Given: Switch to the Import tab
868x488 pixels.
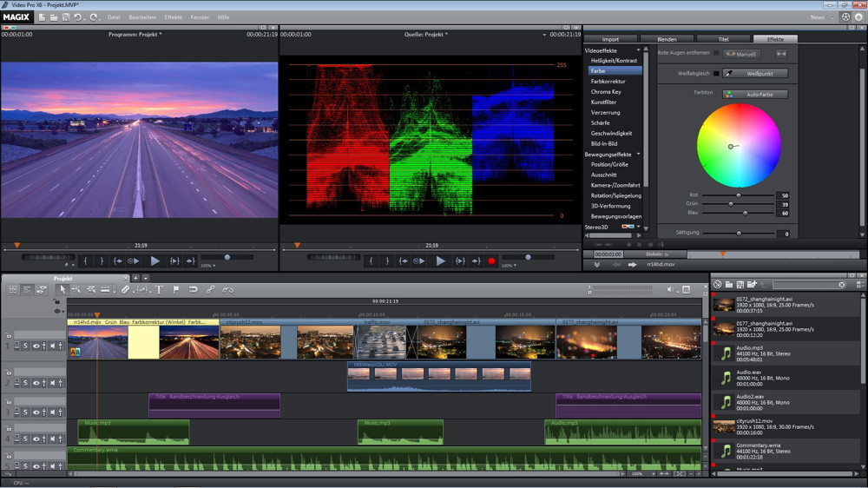Looking at the screenshot, I should [x=610, y=39].
